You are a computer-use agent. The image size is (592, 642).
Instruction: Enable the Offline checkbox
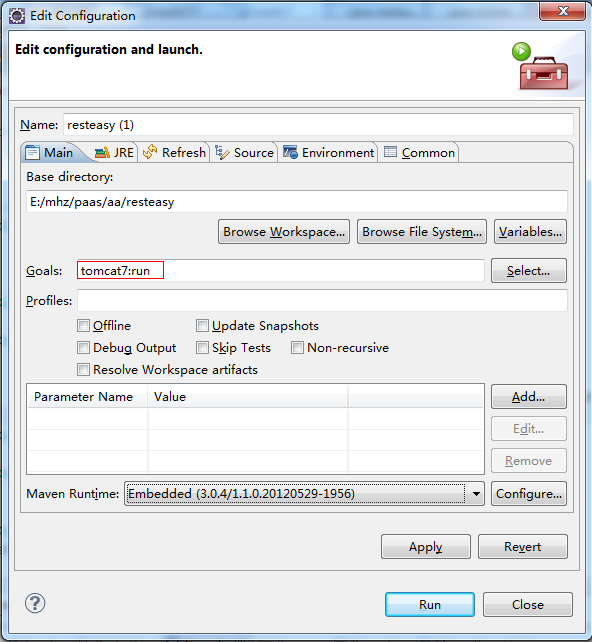tap(84, 326)
